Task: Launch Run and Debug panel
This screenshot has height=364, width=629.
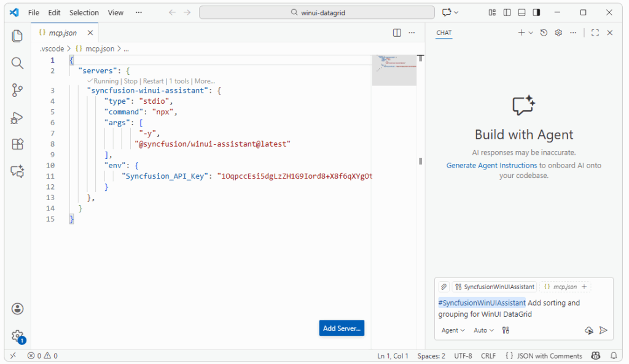Action: [18, 117]
